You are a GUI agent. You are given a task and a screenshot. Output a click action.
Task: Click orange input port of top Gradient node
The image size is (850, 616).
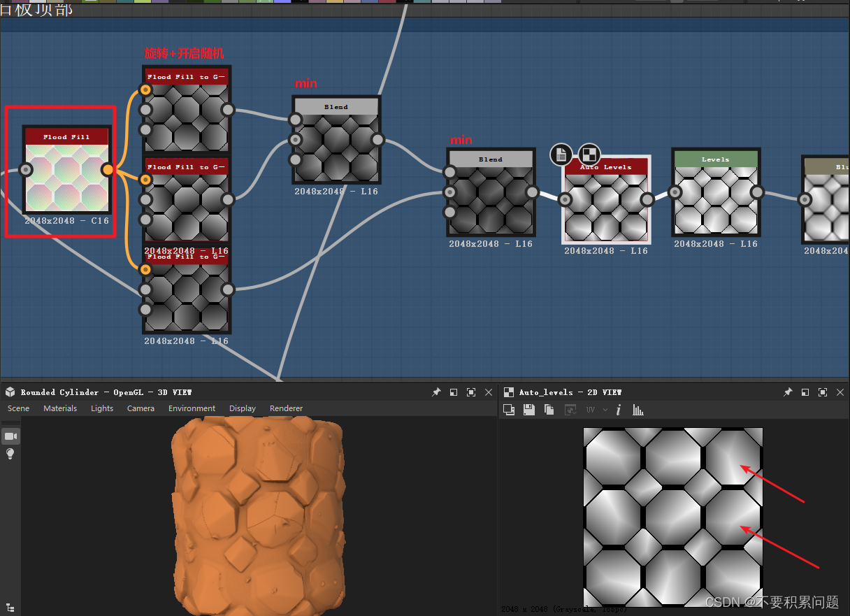(x=145, y=89)
